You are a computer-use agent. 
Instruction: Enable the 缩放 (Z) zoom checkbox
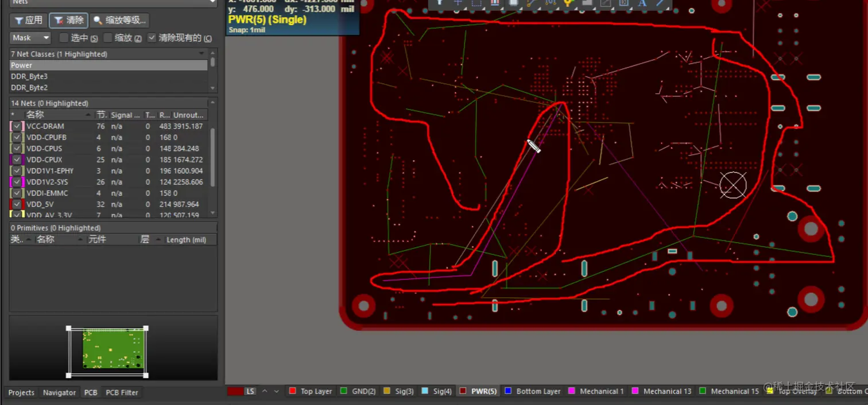click(x=108, y=38)
